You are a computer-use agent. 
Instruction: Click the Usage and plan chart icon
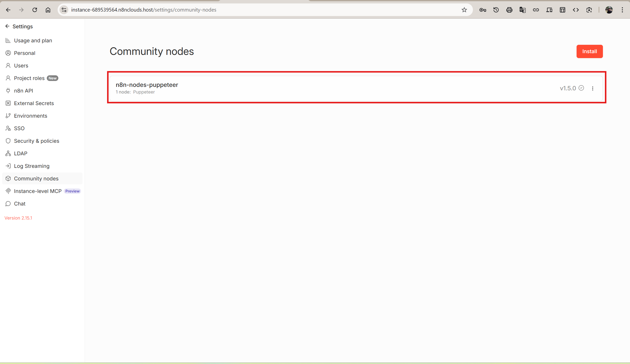(8, 40)
